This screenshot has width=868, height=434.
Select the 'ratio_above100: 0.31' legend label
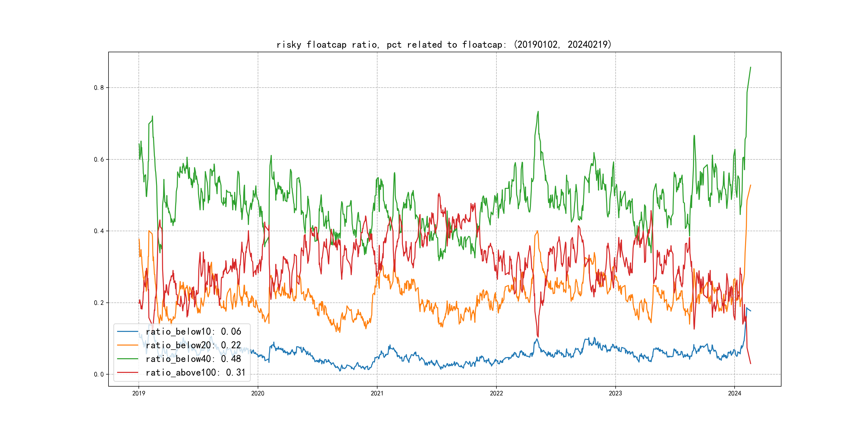point(196,373)
